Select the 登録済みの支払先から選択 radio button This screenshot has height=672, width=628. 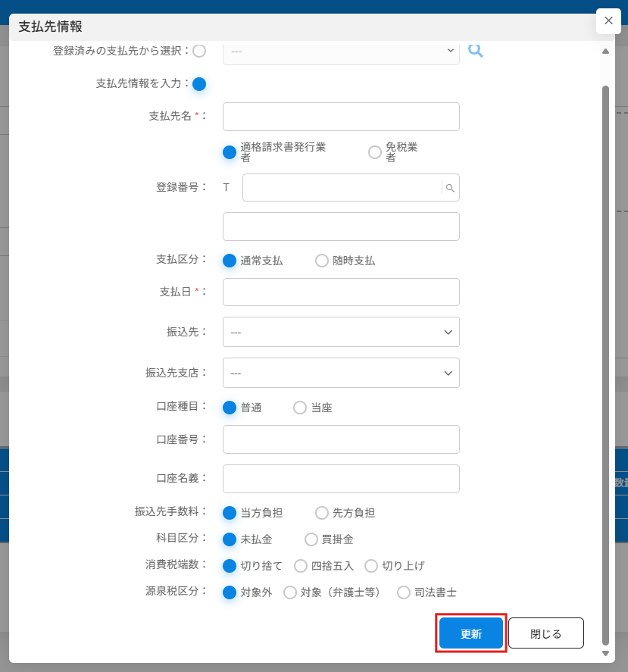199,51
